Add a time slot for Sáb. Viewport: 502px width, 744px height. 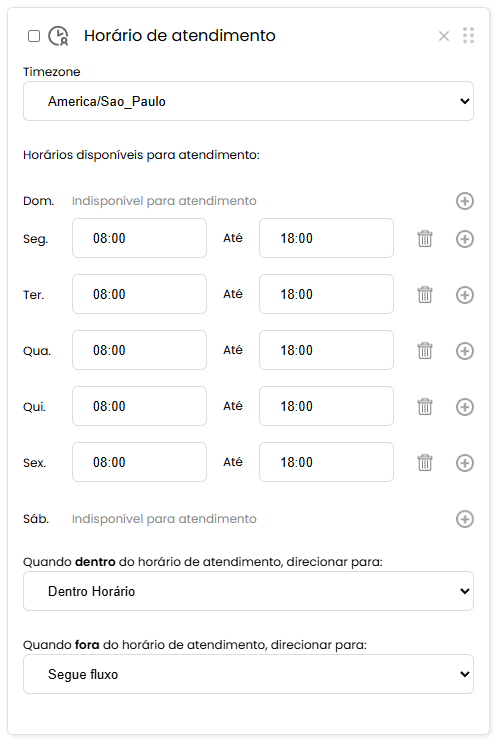(465, 519)
